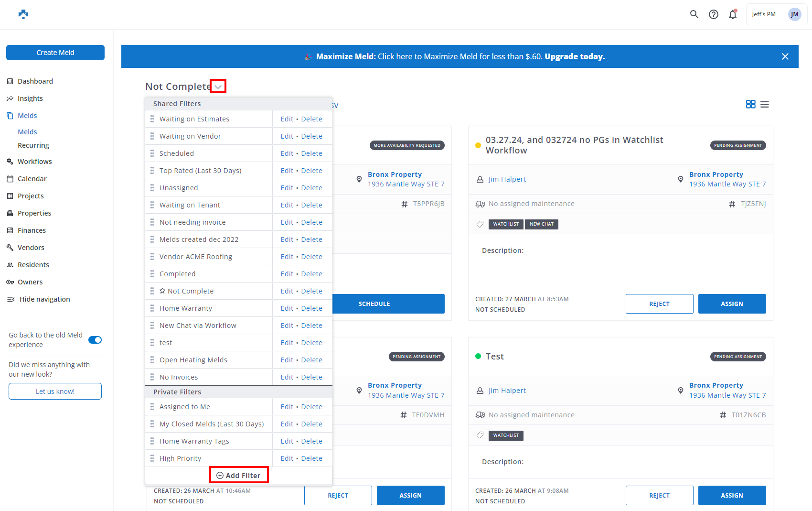Viewport: 812px width, 511px height.
Task: Click the JM user avatar
Action: coord(794,14)
